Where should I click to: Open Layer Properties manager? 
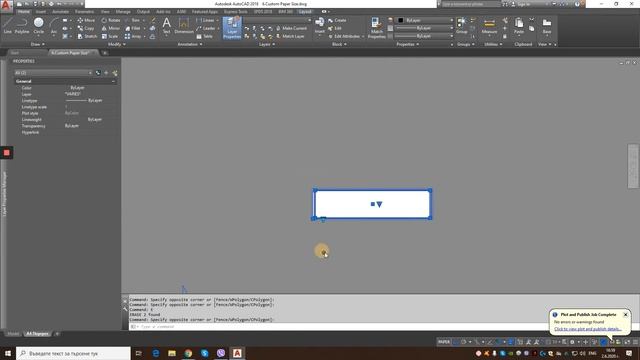click(x=232, y=28)
